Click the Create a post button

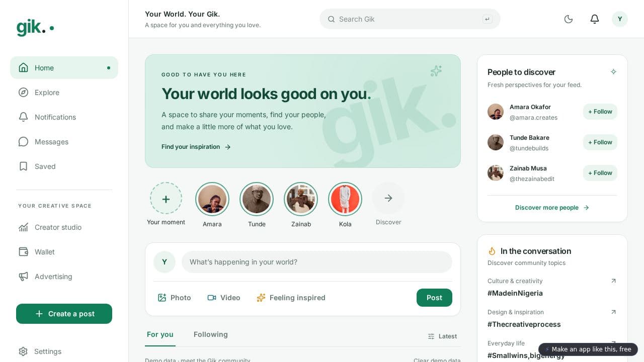(x=64, y=314)
